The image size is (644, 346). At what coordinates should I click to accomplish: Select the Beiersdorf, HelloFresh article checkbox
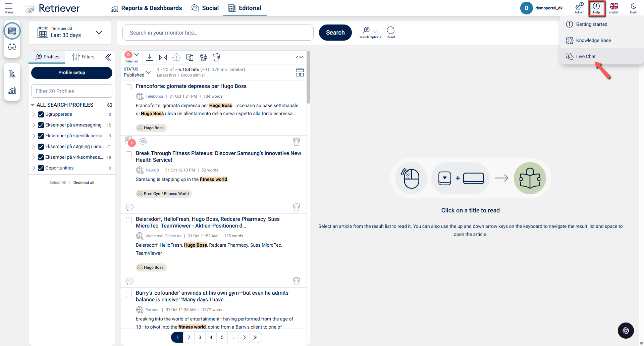pos(129,220)
